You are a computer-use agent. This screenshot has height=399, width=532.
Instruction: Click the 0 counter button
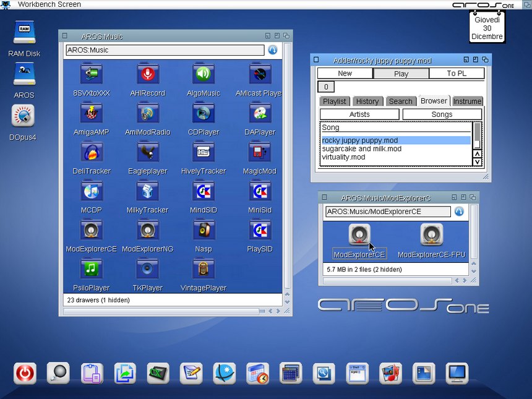[x=326, y=87]
